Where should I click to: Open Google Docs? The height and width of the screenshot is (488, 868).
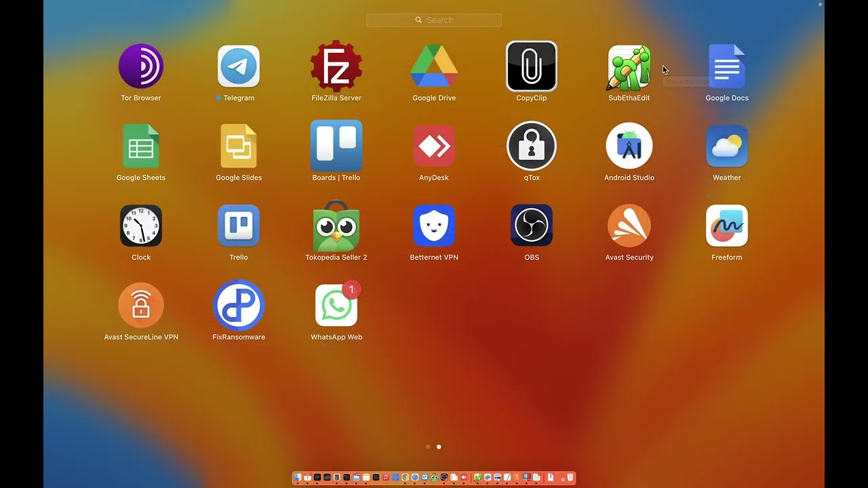[727, 66]
